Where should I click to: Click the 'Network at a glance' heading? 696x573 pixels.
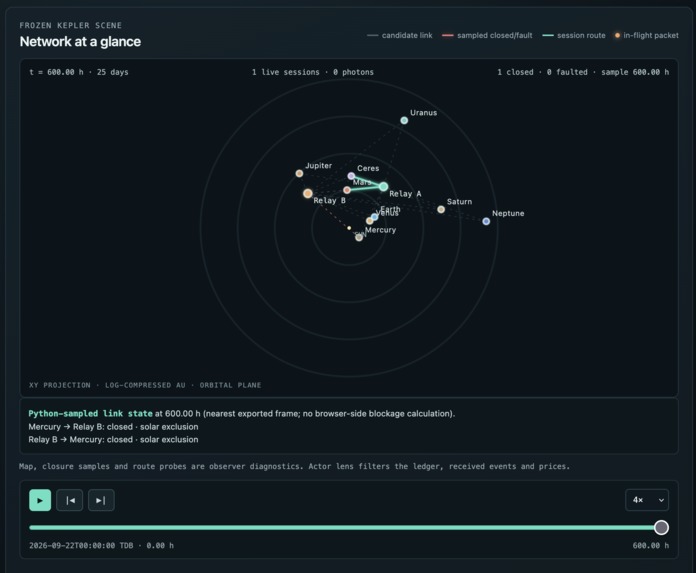pos(80,42)
